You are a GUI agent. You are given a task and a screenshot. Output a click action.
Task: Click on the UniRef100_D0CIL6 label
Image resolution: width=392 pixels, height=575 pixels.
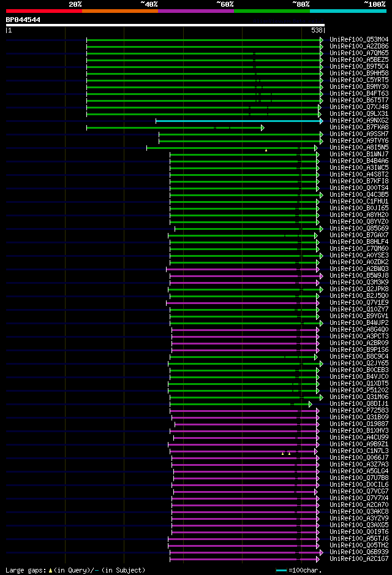(x=359, y=484)
